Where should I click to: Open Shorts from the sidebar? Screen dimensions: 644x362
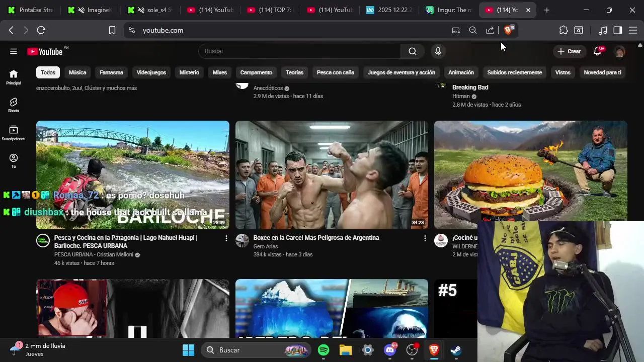[x=14, y=105]
